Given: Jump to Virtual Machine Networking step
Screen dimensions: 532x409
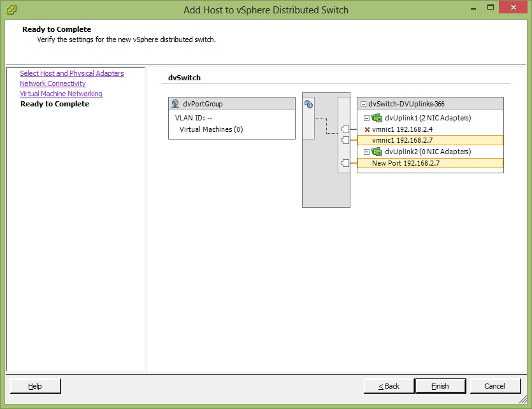Looking at the screenshot, I should click(x=61, y=94).
